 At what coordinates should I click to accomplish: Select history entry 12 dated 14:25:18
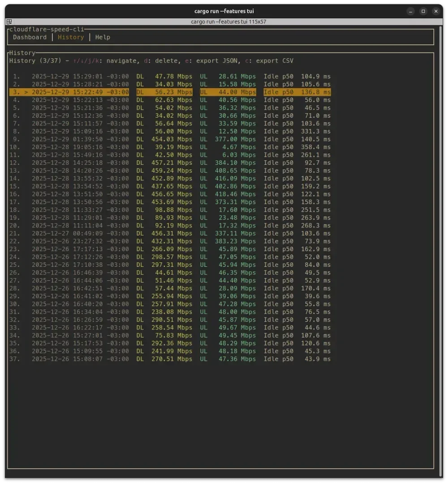(170, 163)
